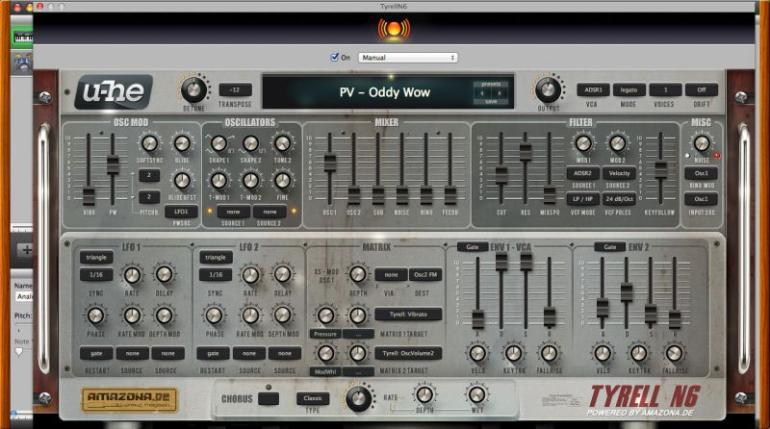Open the Drift Off selector

701,90
